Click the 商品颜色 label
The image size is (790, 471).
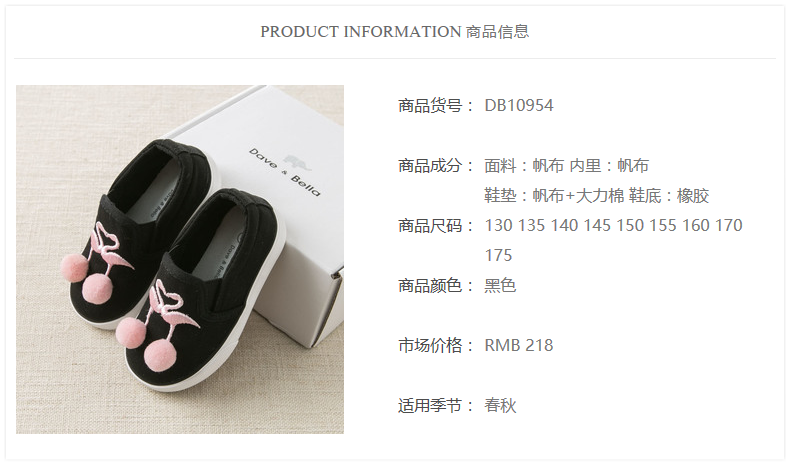[430, 286]
